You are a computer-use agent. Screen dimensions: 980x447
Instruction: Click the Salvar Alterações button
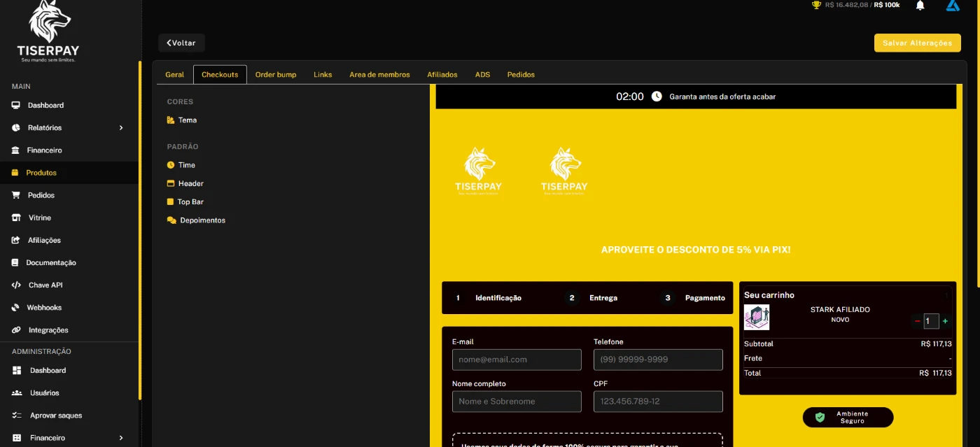(917, 43)
